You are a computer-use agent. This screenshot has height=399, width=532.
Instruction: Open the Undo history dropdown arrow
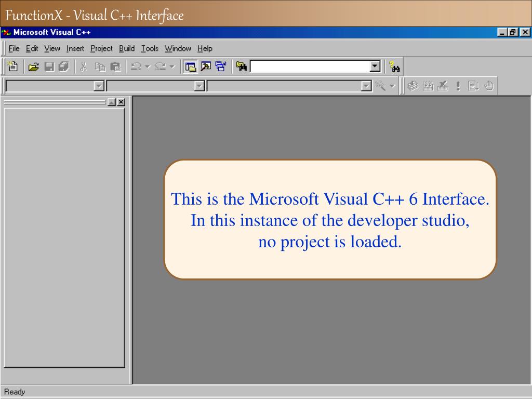coord(148,66)
